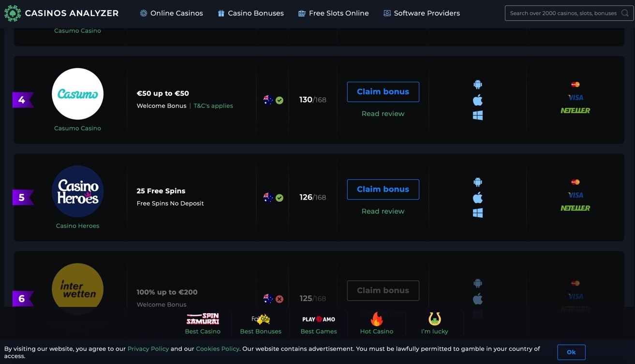Click Visa logo in Interwetten row
635x364 pixels.
[576, 296]
